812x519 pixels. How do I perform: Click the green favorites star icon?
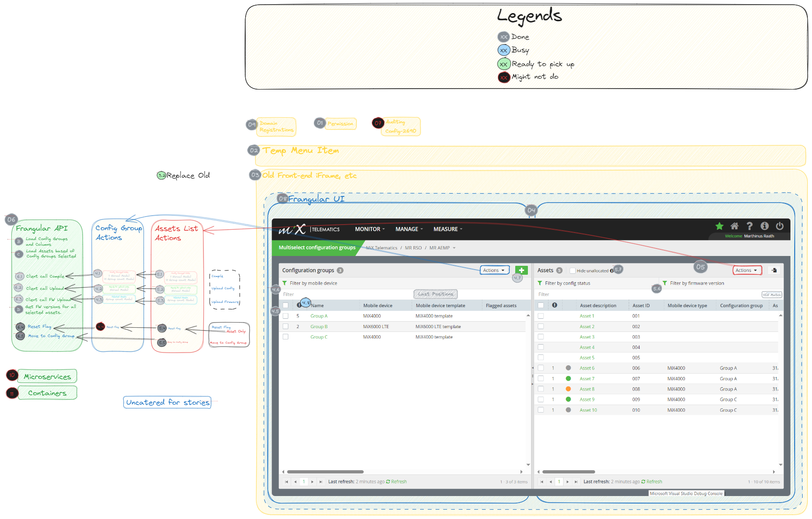point(719,226)
